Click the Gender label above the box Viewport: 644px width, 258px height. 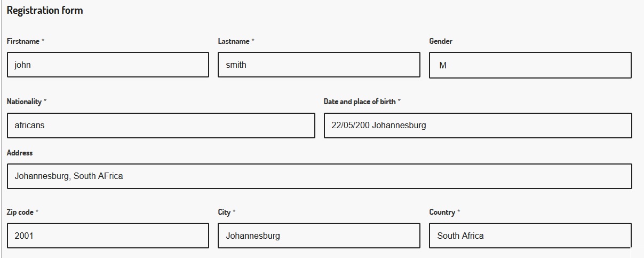(x=441, y=41)
